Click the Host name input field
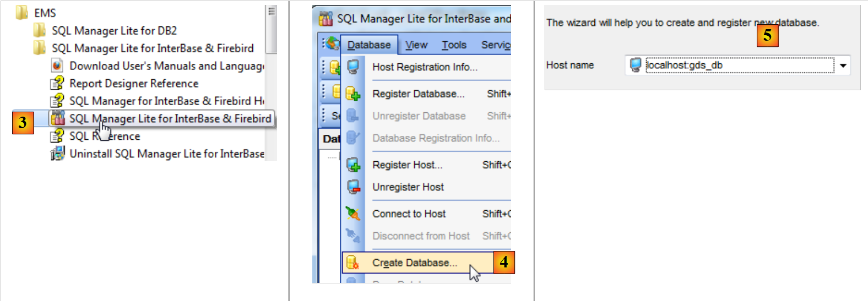This screenshot has height=301, width=868. click(738, 65)
